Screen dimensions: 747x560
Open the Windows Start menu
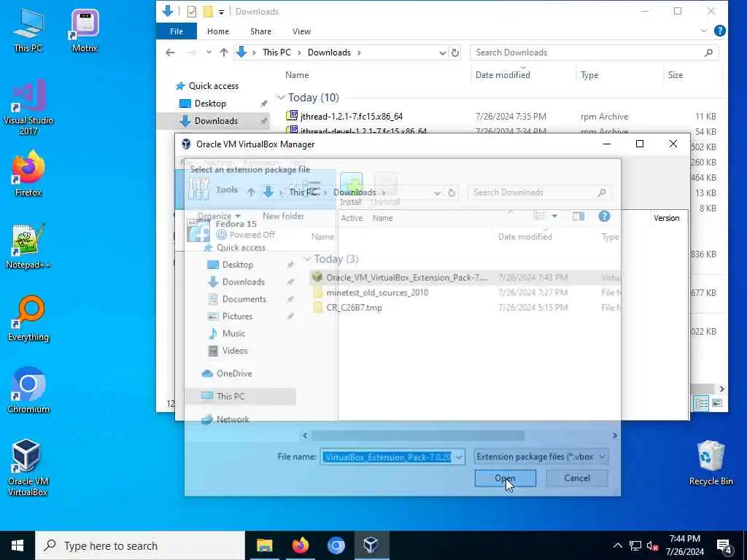18,545
